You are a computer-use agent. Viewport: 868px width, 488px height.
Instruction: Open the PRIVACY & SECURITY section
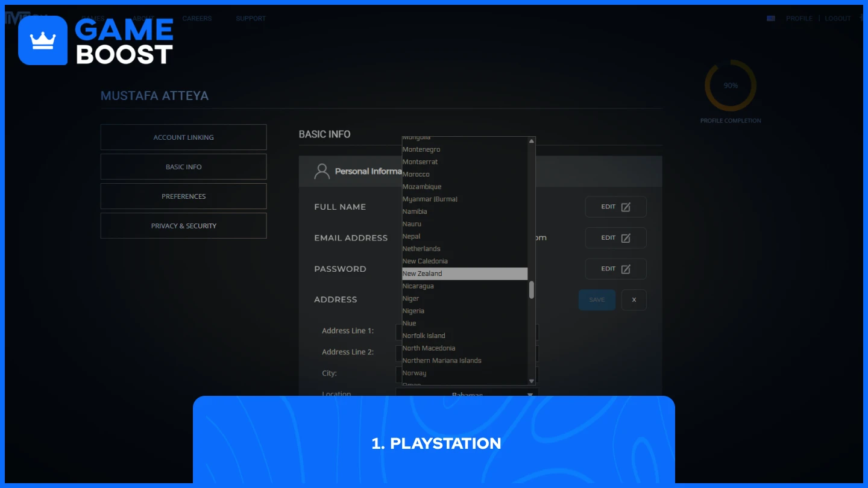(x=183, y=225)
